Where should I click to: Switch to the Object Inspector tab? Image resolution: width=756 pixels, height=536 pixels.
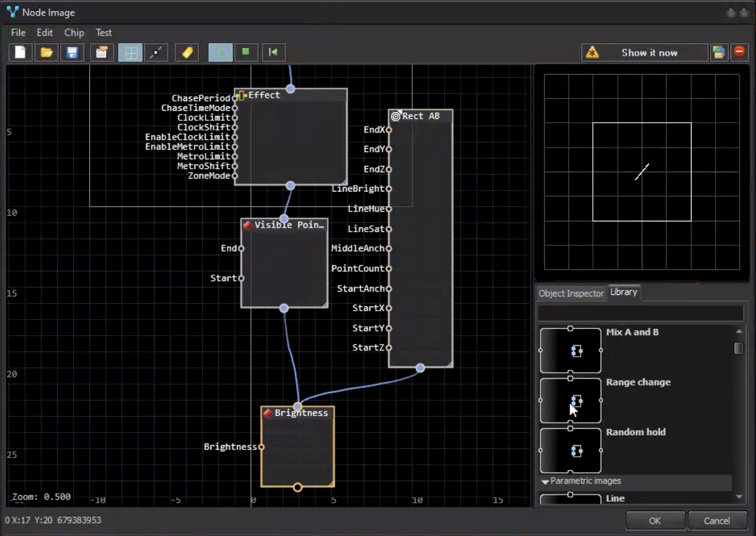point(570,293)
